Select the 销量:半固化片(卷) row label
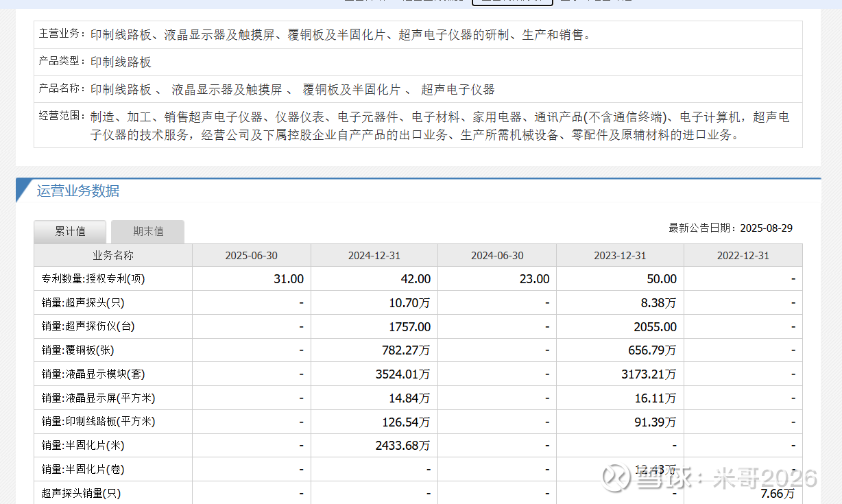This screenshot has width=842, height=504. click(83, 470)
